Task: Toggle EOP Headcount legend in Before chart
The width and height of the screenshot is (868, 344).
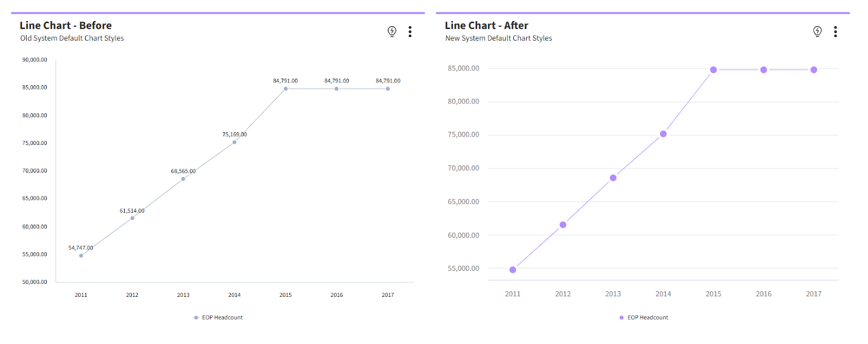Action: pyautogui.click(x=218, y=317)
